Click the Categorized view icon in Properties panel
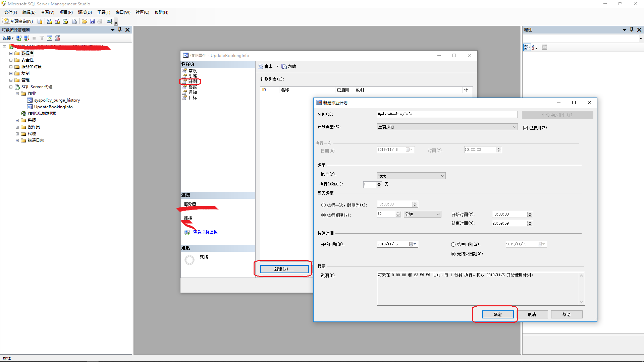This screenshot has width=644, height=362. pos(527,47)
